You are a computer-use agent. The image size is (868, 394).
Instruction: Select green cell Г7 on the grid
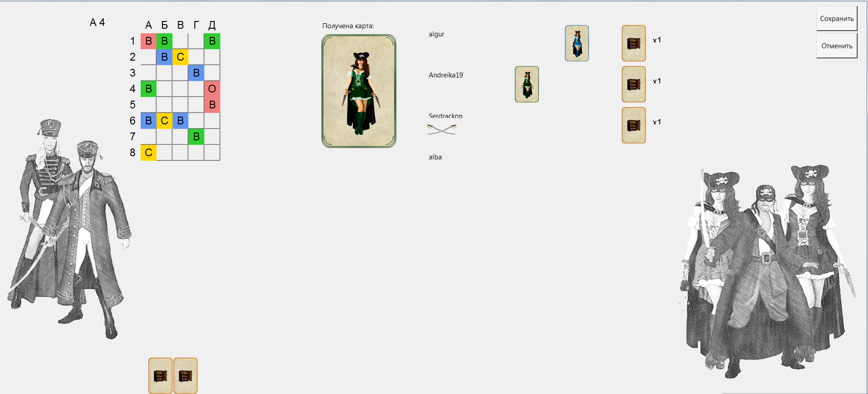pyautogui.click(x=196, y=137)
